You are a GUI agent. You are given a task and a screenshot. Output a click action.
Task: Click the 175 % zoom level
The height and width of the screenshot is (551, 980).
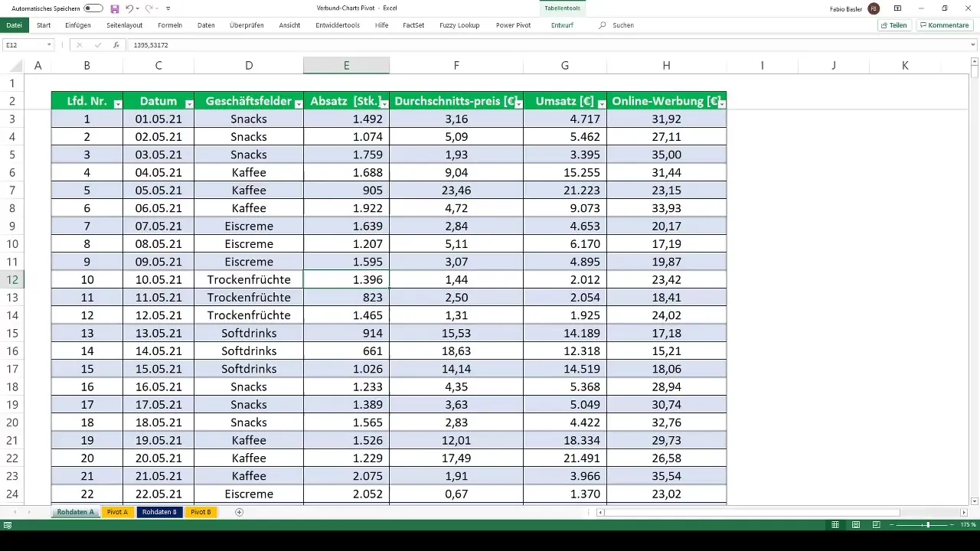pyautogui.click(x=969, y=525)
